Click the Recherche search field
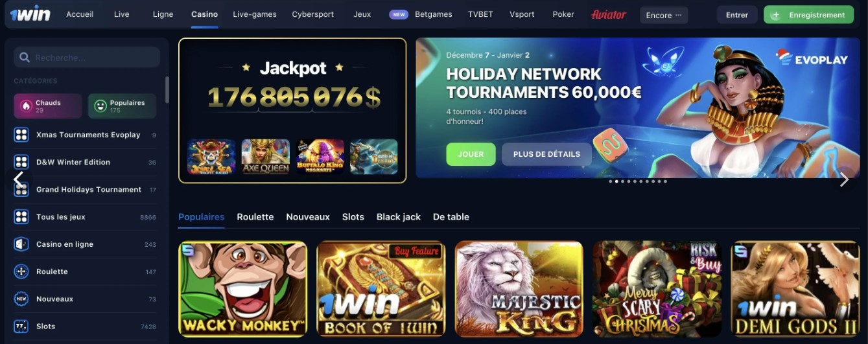The width and height of the screenshot is (868, 344). 87,58
